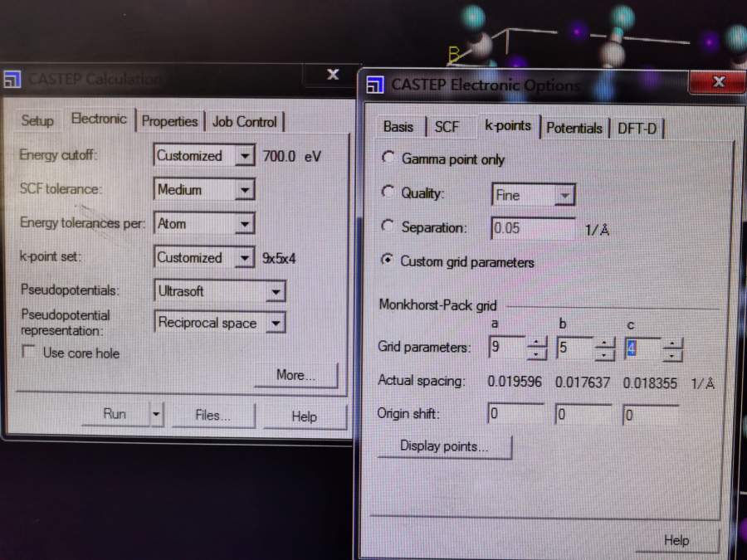Click the 700.0 eV cutoff value
The height and width of the screenshot is (560, 747).
click(292, 156)
